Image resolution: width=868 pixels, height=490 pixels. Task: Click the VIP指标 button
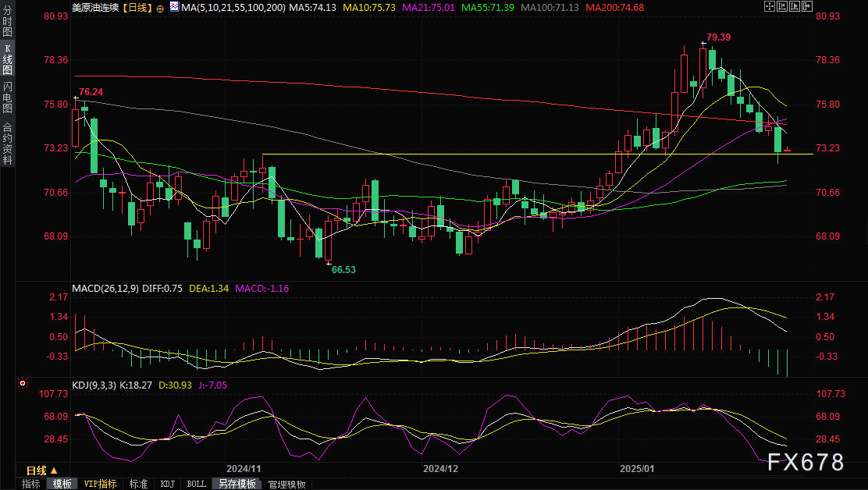pyautogui.click(x=100, y=484)
